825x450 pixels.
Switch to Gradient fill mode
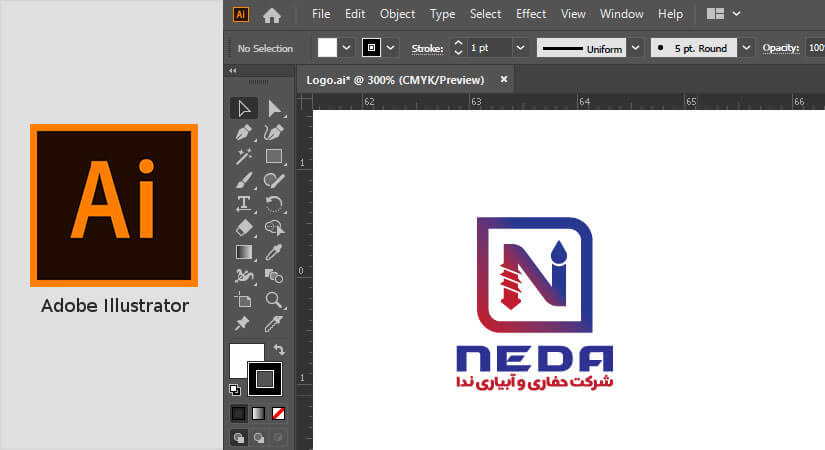coord(258,414)
